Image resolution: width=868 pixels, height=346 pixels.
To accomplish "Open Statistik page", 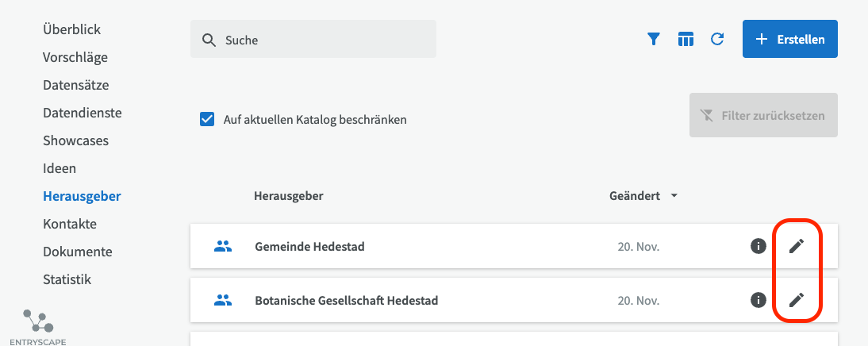I will coord(67,279).
